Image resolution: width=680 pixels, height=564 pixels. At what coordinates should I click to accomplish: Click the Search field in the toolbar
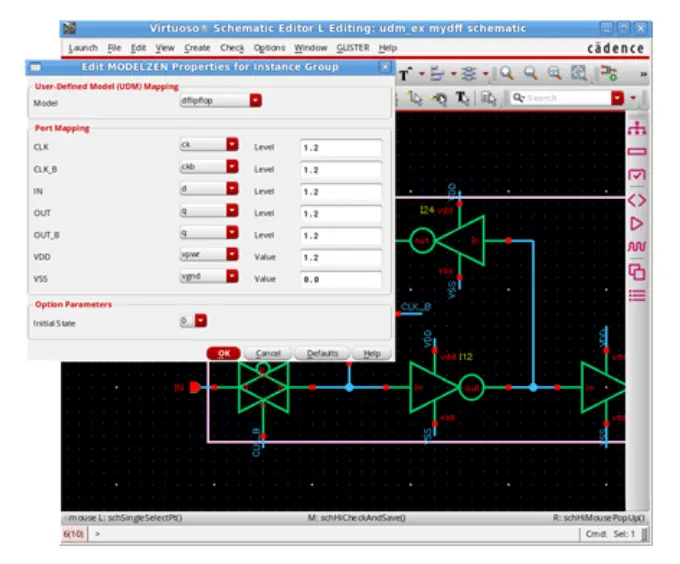(x=561, y=98)
